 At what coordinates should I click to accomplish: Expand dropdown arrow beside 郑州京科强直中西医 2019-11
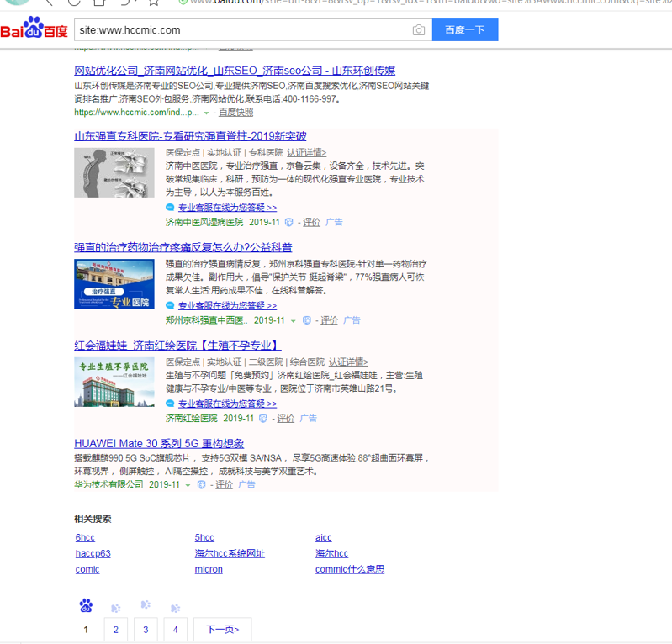pyautogui.click(x=294, y=320)
